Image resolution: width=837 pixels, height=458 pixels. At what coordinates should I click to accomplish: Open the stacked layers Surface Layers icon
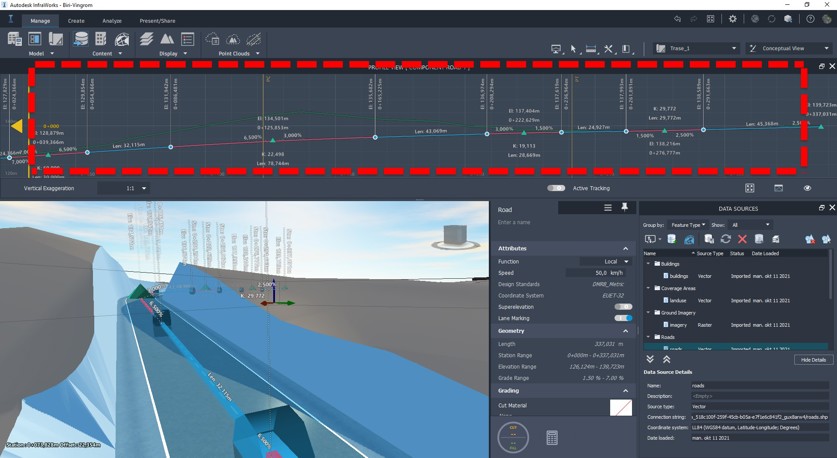coord(146,39)
